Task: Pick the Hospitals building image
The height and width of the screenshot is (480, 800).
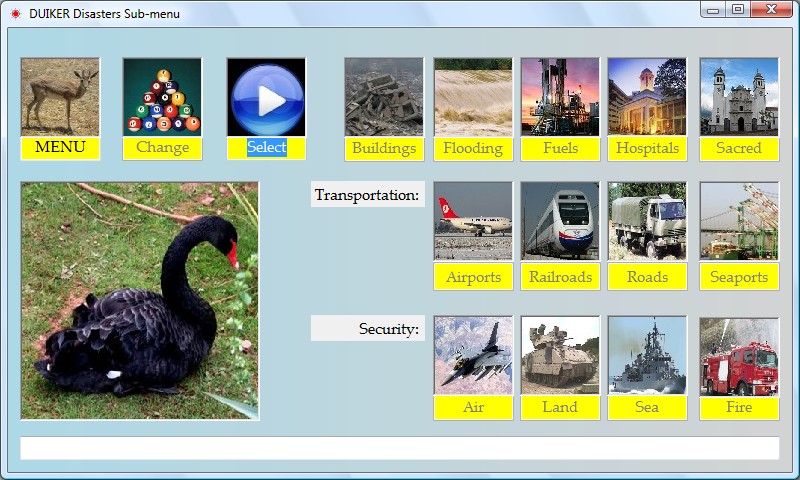Action: click(x=647, y=97)
